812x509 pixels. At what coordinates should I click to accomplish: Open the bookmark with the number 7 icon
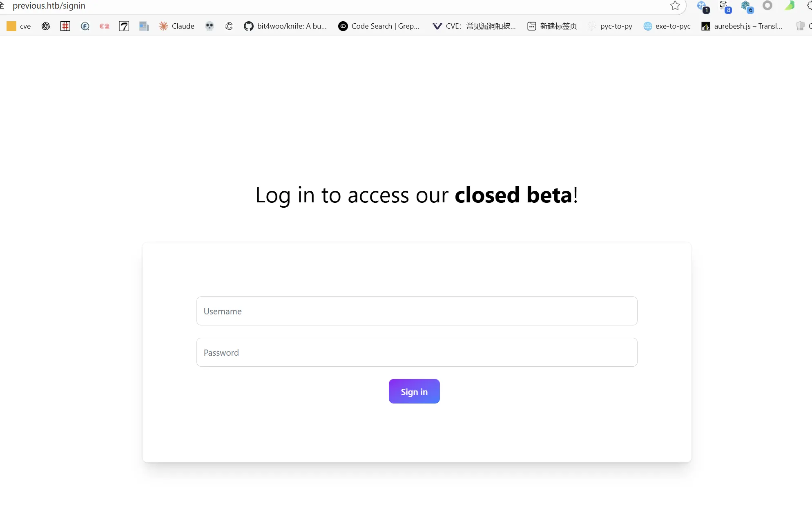124,26
